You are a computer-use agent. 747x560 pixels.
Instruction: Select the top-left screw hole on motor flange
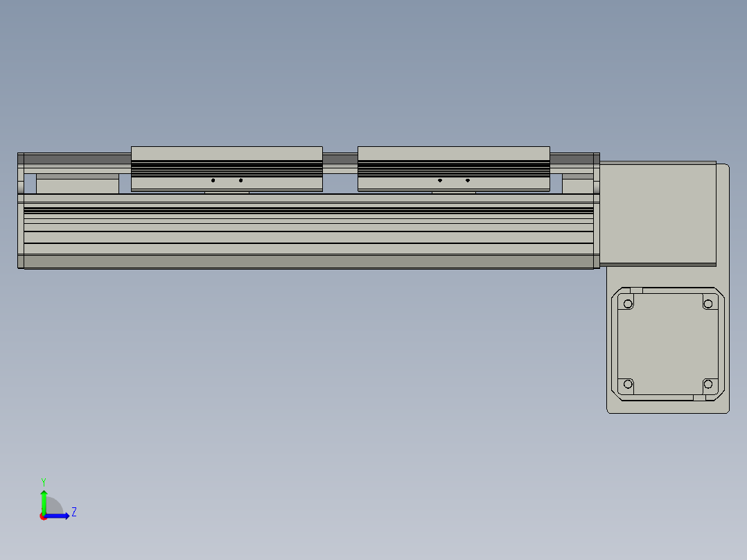click(x=628, y=304)
